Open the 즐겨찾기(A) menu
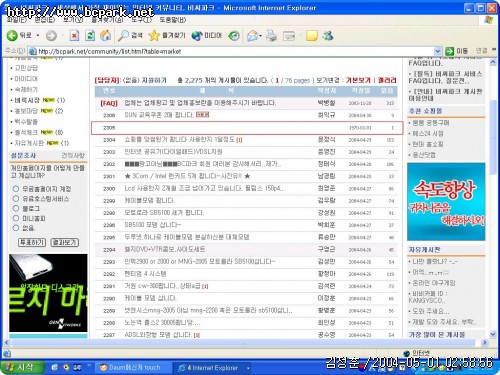This screenshot has width=500, height=375. [107, 20]
